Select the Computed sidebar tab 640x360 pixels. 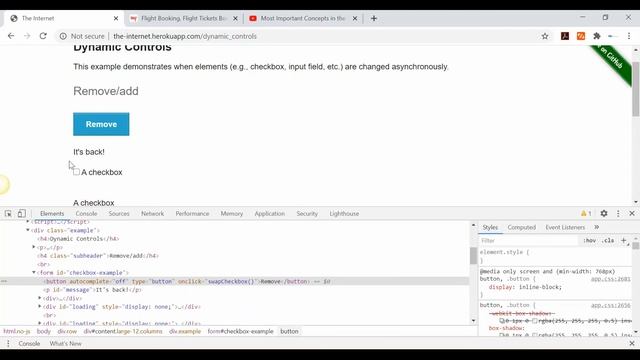tap(521, 227)
